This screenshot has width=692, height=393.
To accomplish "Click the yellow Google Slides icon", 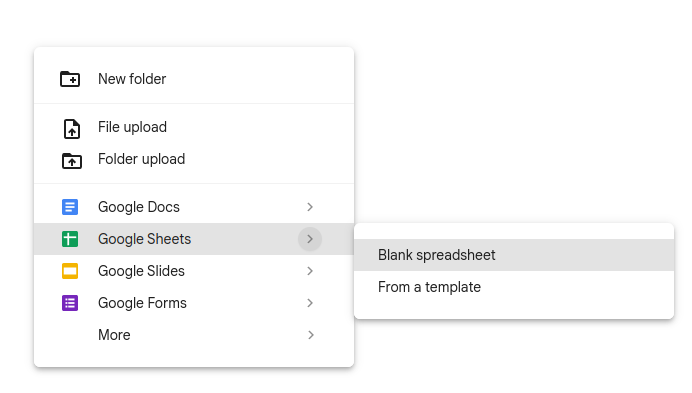I will 70,271.
